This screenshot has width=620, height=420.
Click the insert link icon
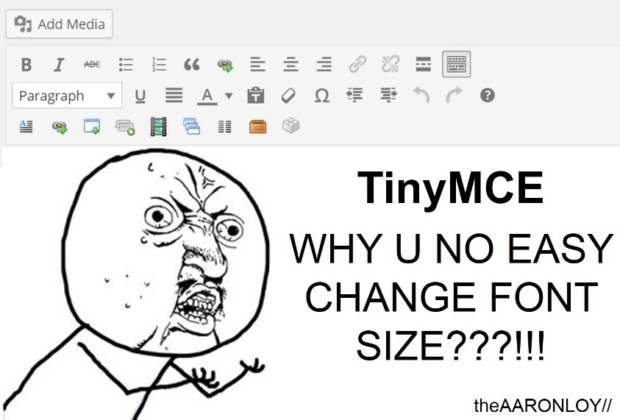pos(357,65)
